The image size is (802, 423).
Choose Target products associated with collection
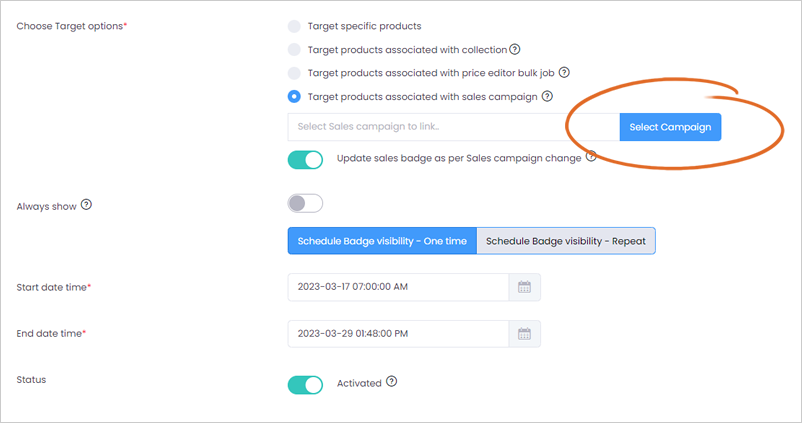[x=294, y=50]
